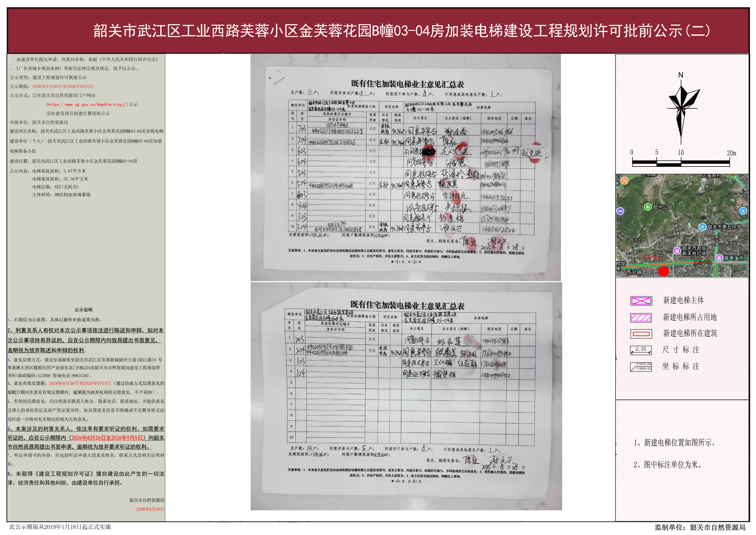Click the red rectangle 新建电梯所在建筑 legend symbol
The height and width of the screenshot is (535, 756).
pos(641,334)
